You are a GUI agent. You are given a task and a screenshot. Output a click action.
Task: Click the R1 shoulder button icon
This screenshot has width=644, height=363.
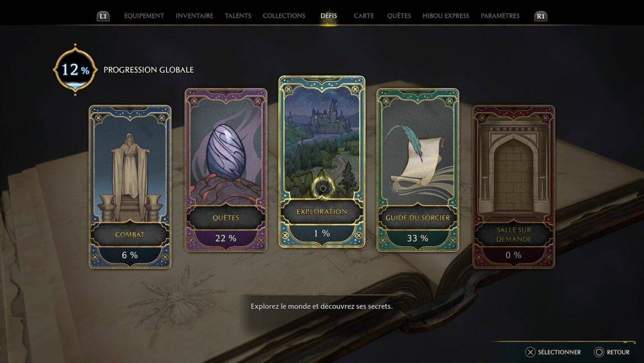(x=541, y=17)
